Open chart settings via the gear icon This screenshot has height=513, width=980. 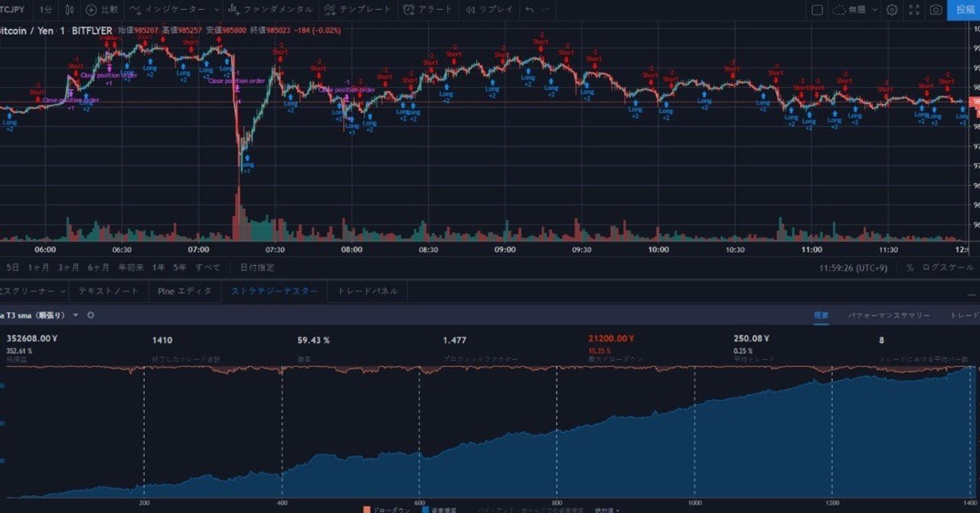891,10
